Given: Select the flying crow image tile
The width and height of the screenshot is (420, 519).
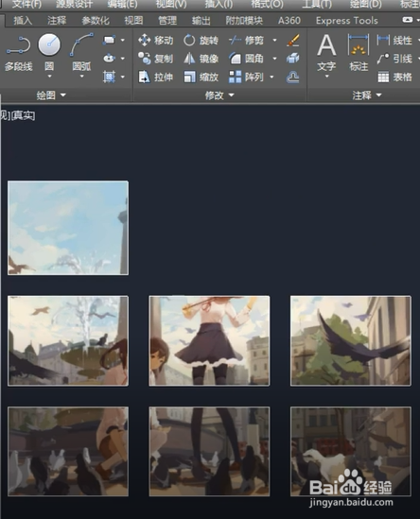Looking at the screenshot, I should (351, 341).
